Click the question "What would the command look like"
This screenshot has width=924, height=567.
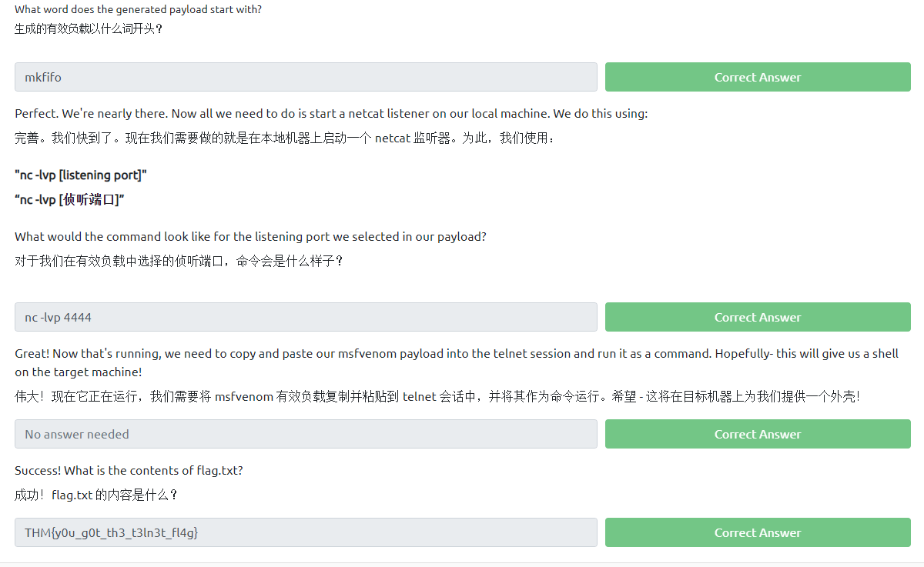pyautogui.click(x=250, y=236)
